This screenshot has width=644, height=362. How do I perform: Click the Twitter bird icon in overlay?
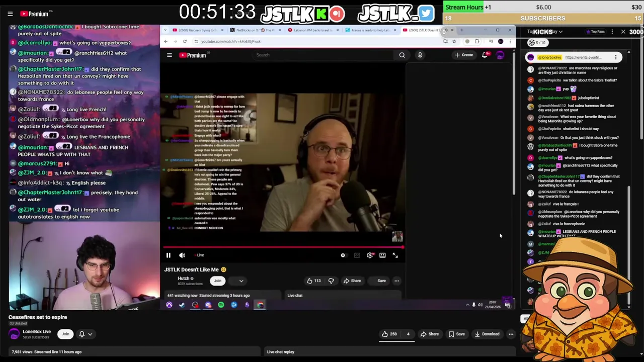426,14
